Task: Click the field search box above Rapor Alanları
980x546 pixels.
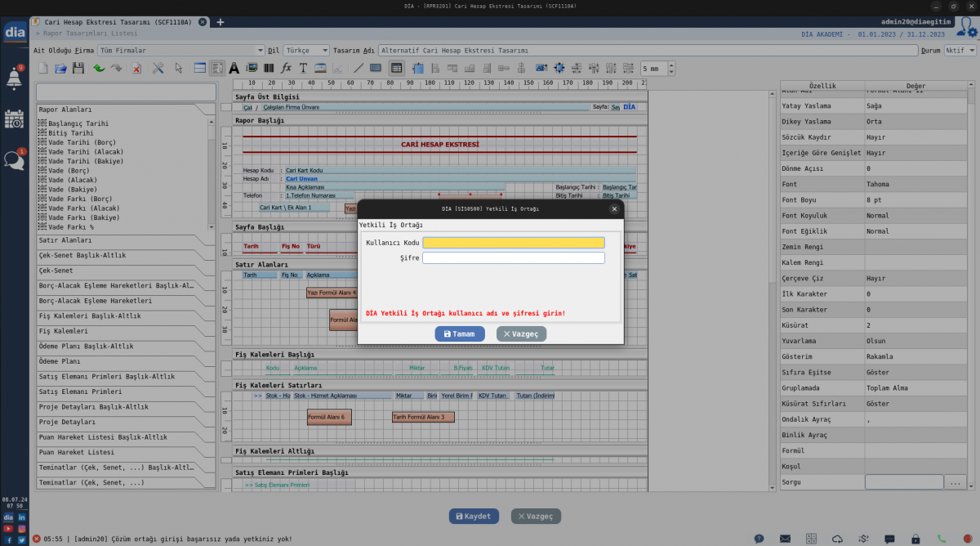Action: point(127,92)
